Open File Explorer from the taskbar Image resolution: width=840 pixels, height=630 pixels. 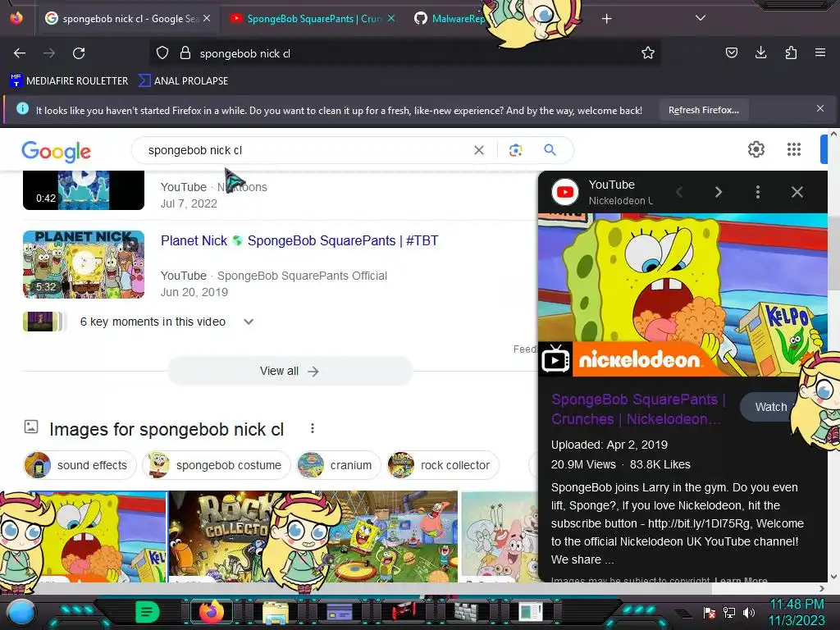click(x=276, y=612)
